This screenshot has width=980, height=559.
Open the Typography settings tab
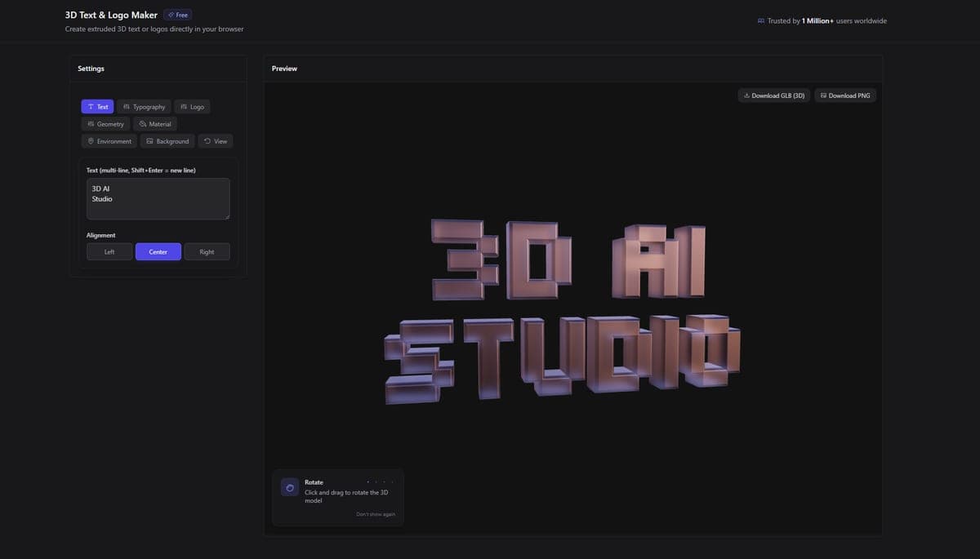144,107
